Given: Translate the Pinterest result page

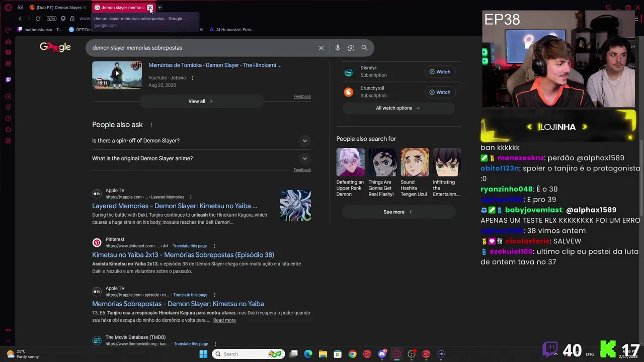Looking at the screenshot, I should [x=190, y=246].
